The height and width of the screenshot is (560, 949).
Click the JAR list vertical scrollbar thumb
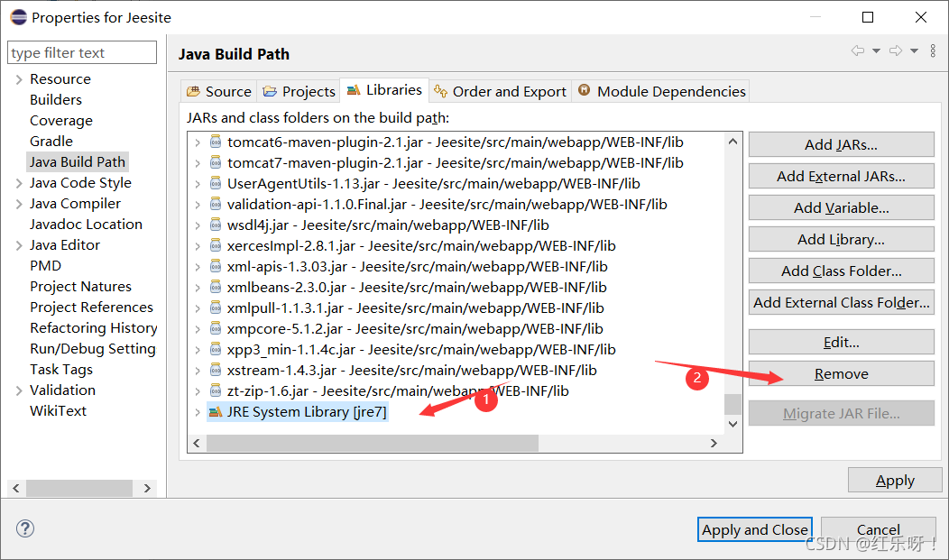coord(732,404)
